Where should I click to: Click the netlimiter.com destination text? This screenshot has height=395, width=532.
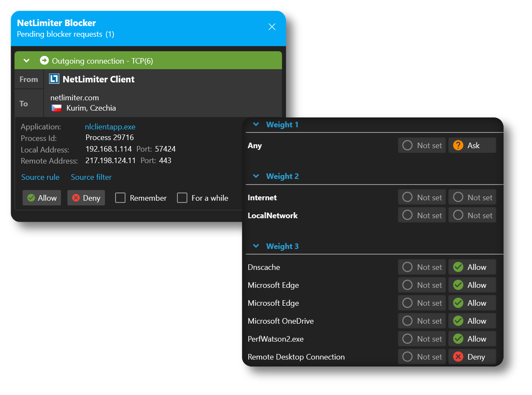(x=75, y=98)
